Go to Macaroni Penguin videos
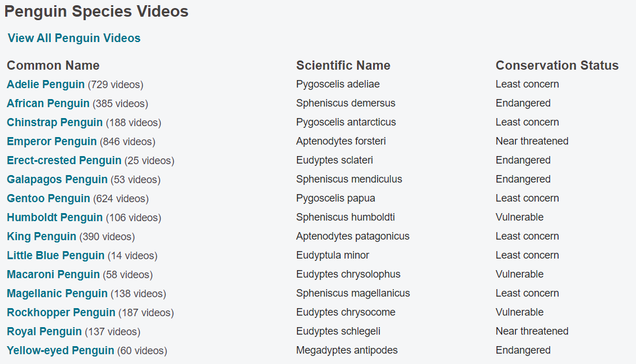 click(53, 275)
